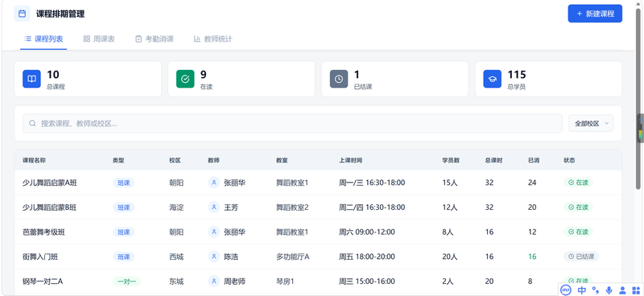Click 班课 tag in 少儿舞蹈启蒙A班 row

tap(124, 183)
